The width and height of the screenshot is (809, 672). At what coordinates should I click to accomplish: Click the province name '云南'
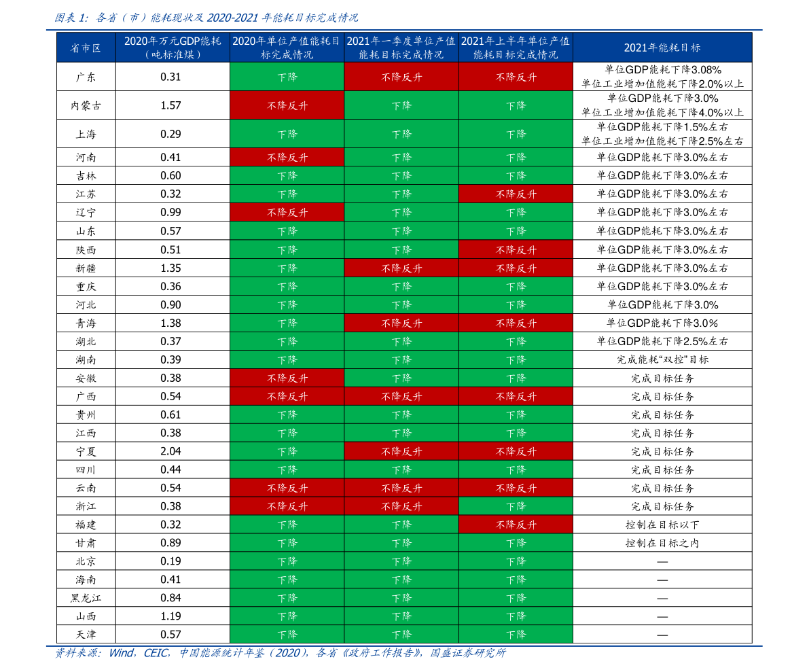tap(86, 489)
